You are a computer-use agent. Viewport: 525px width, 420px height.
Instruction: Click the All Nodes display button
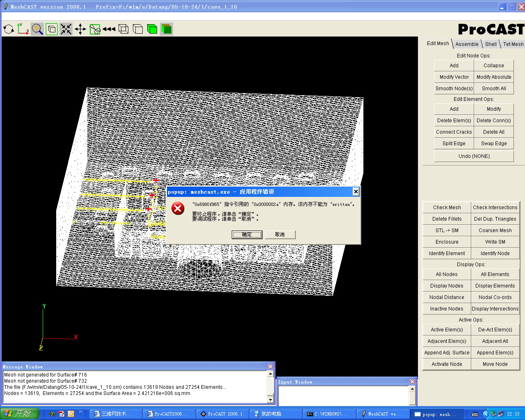pos(447,274)
